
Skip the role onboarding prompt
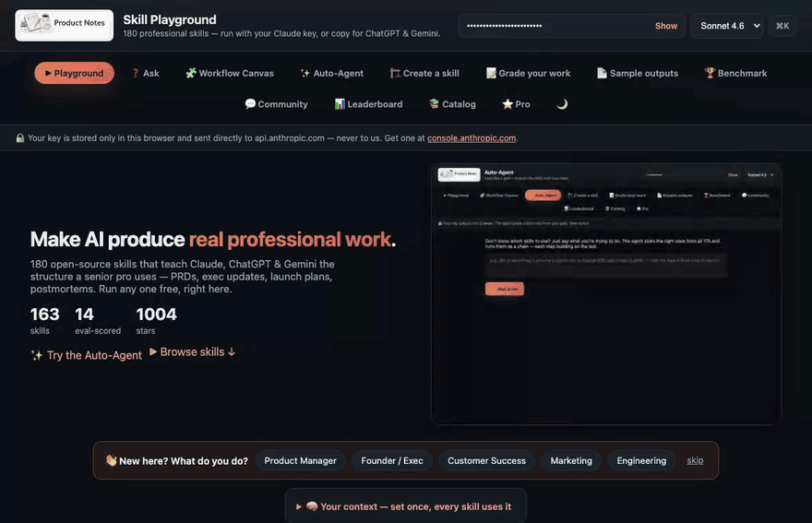pos(695,460)
